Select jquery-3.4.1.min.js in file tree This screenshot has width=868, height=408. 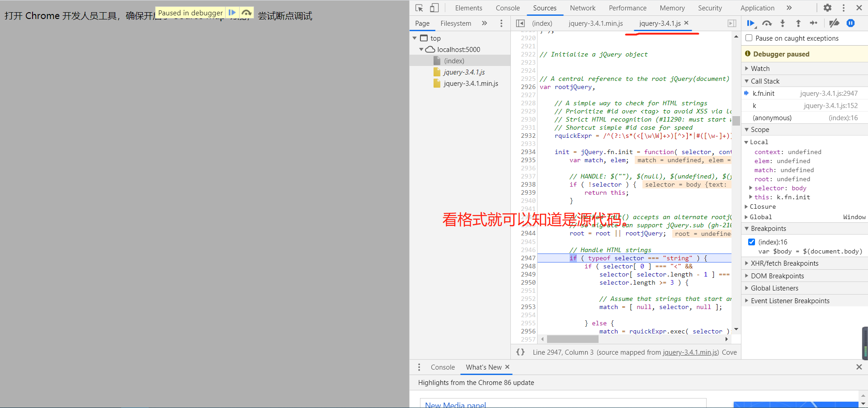click(x=471, y=84)
